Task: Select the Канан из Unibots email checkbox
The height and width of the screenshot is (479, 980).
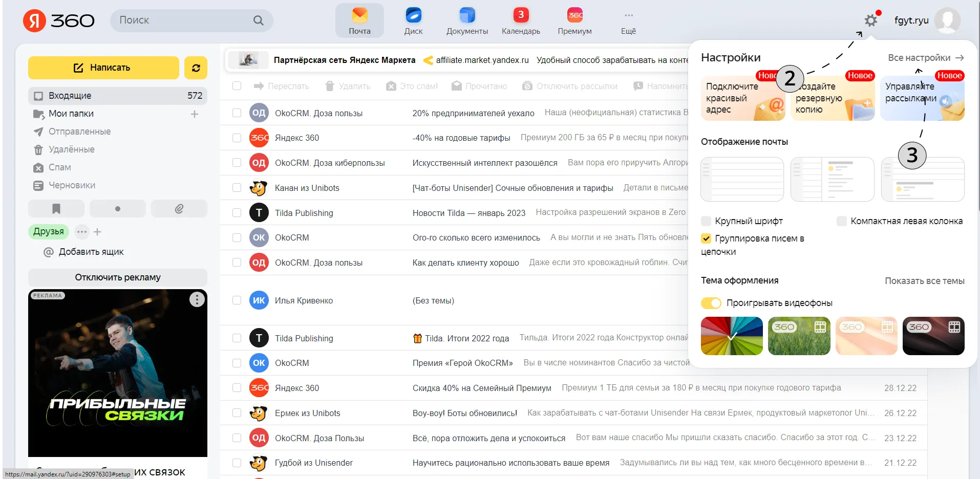Action: [237, 188]
